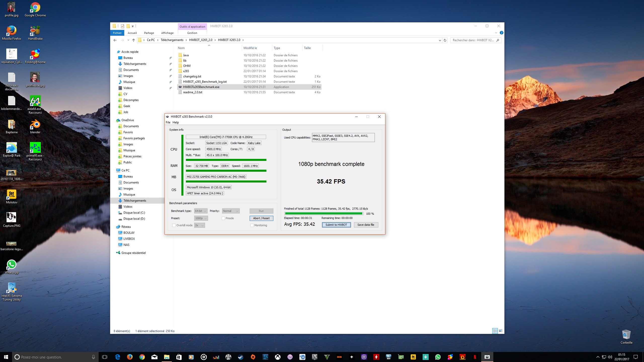Image resolution: width=644 pixels, height=362 pixels.
Task: Open HandBrake desktop icon
Action: (35, 33)
